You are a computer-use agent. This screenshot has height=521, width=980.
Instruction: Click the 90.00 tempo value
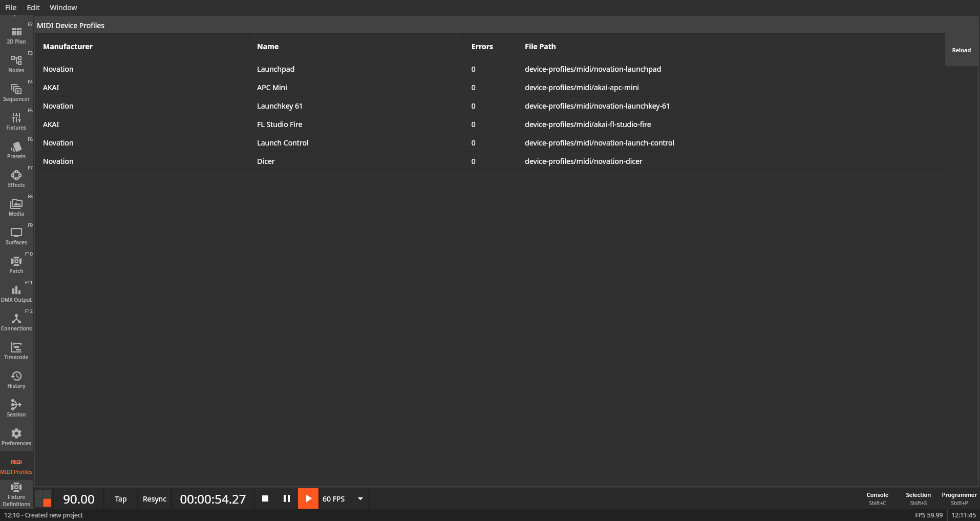[x=79, y=499]
